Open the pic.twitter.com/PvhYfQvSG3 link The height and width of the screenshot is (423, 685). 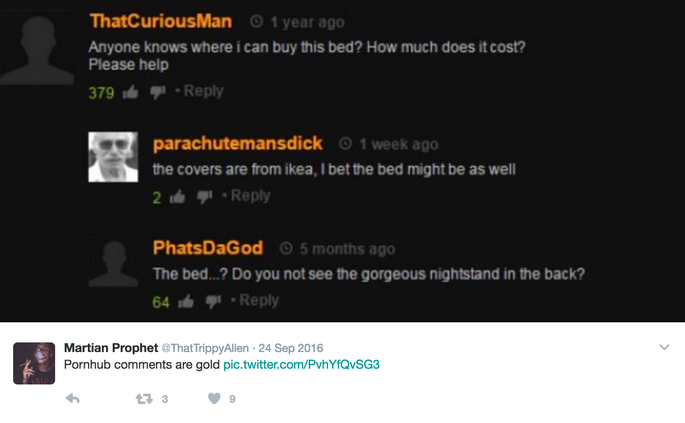pos(301,364)
